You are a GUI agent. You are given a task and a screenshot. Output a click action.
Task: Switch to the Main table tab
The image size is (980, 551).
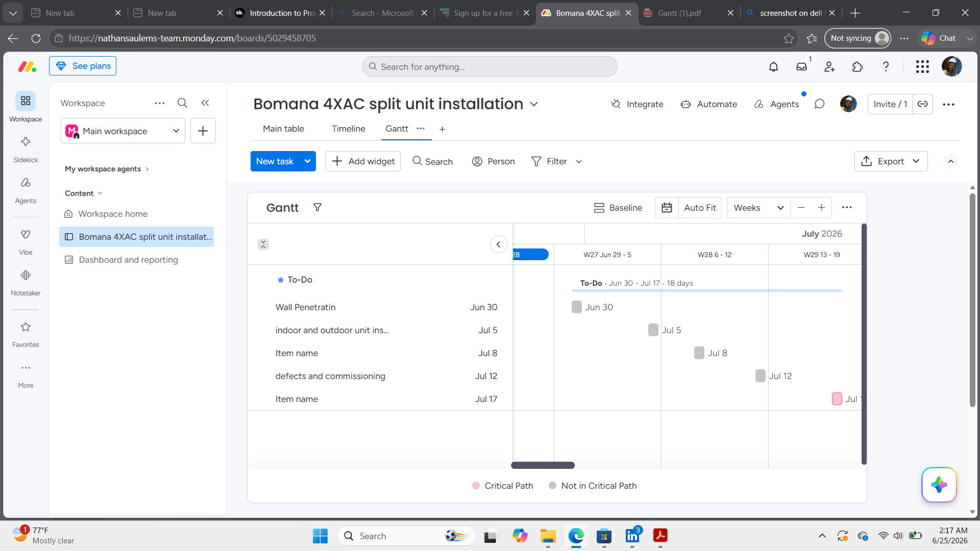tap(283, 129)
